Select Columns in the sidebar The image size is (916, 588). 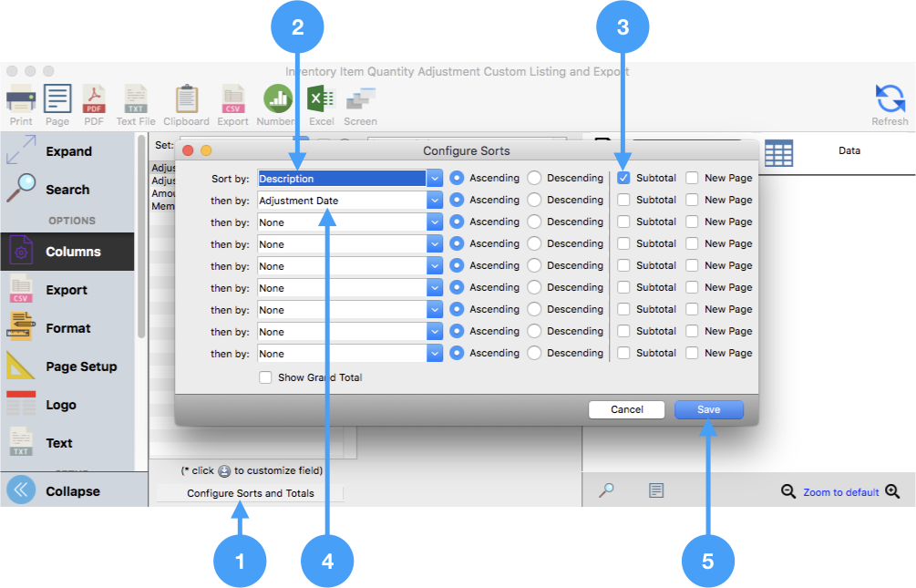click(x=73, y=252)
